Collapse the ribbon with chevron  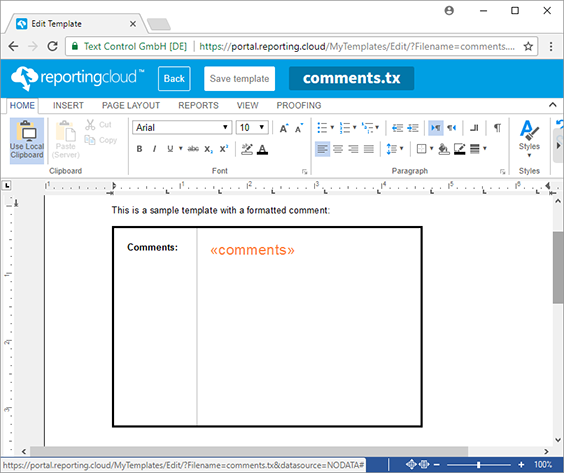pos(552,105)
